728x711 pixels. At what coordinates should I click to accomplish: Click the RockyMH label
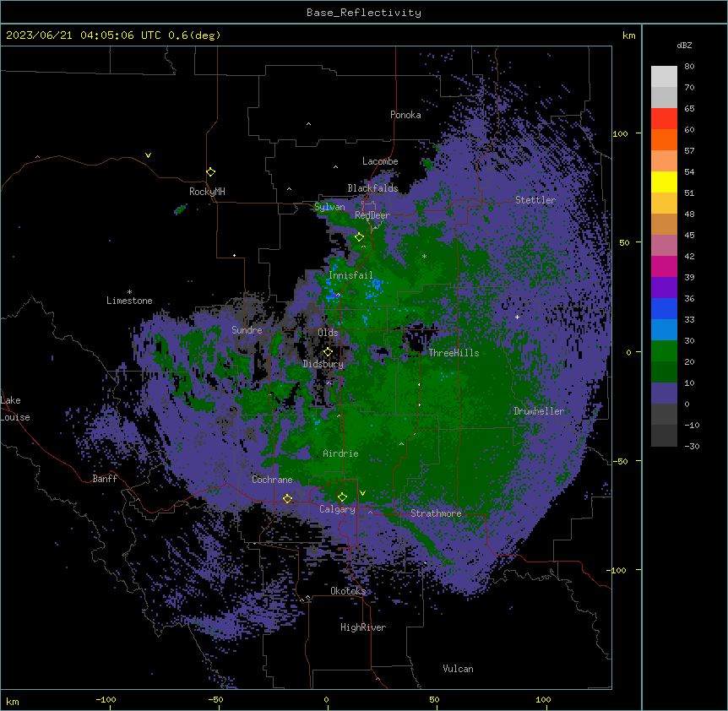point(207,192)
